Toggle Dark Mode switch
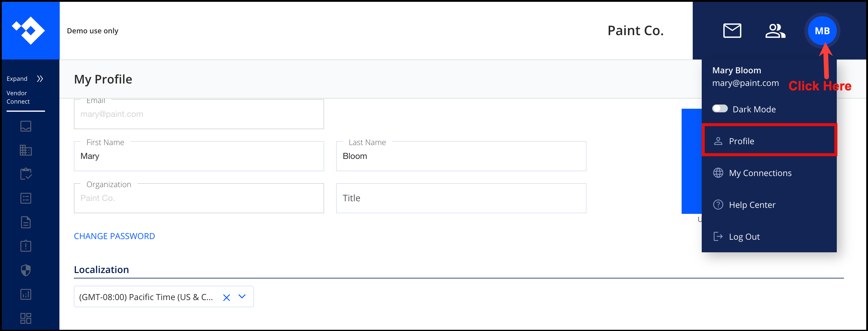The image size is (868, 331). pos(720,109)
